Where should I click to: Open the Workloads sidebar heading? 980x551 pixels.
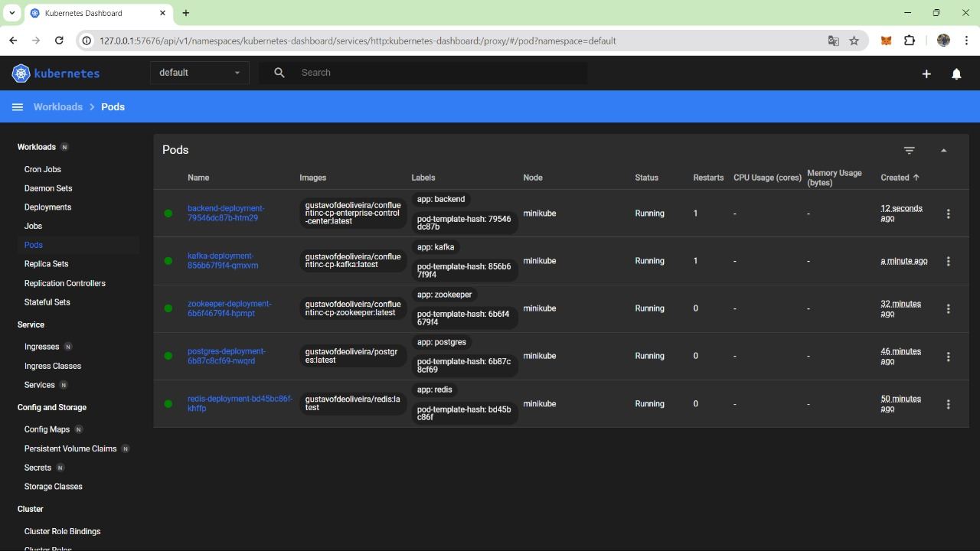coord(37,147)
